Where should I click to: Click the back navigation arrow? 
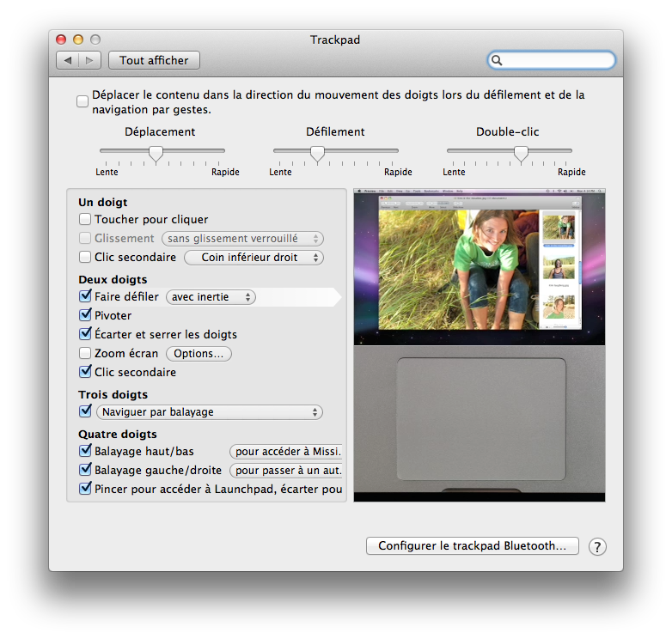point(67,60)
